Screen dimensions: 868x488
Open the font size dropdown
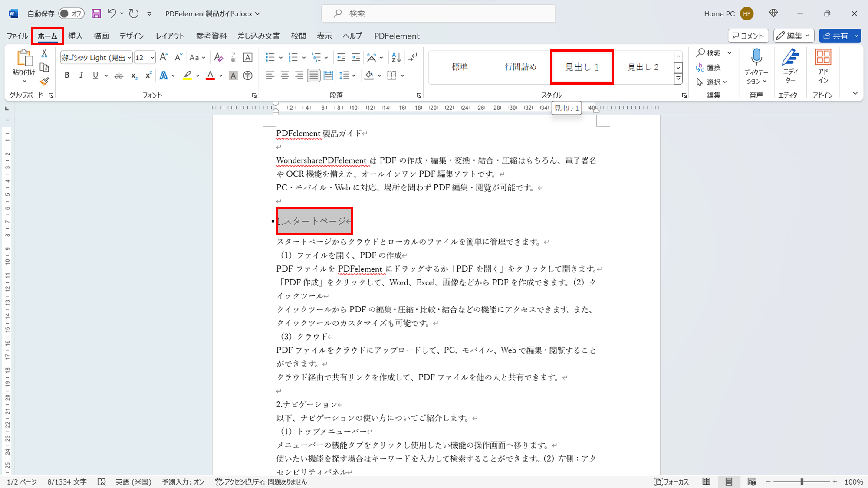(152, 58)
